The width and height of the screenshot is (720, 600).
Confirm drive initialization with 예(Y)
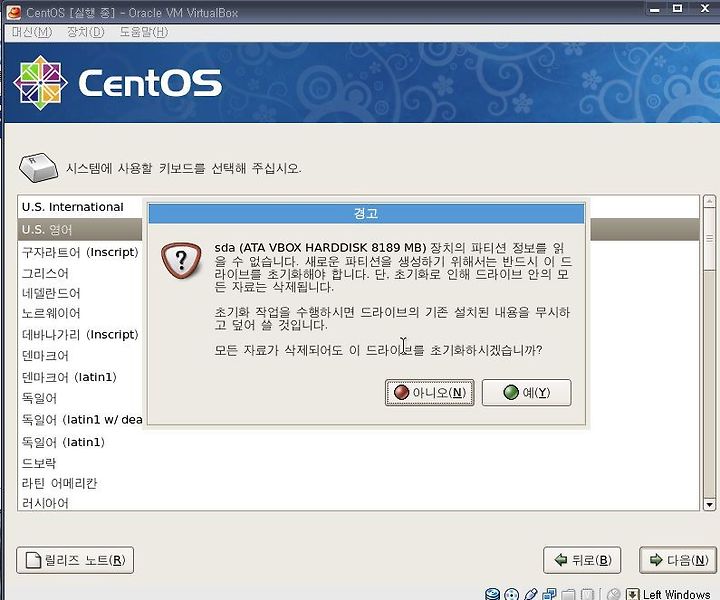point(526,393)
